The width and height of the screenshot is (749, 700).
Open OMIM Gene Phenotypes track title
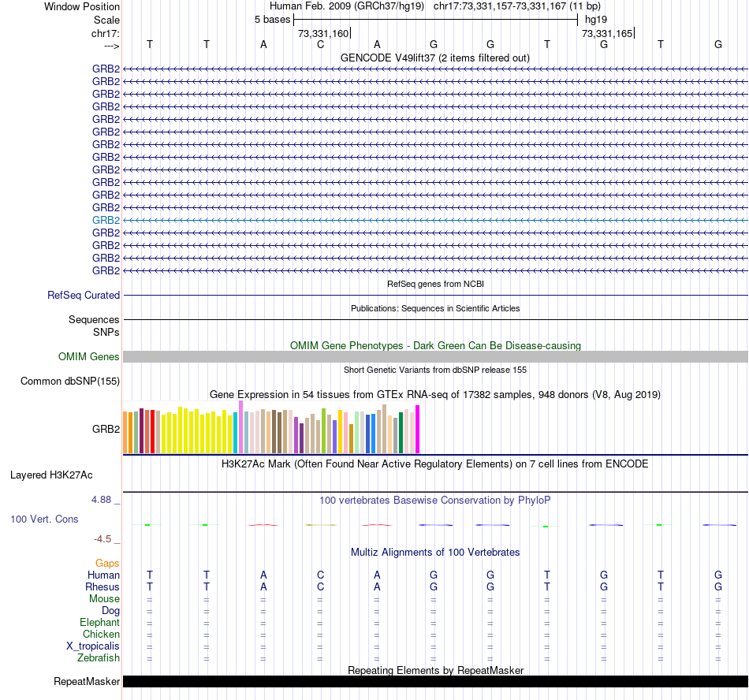(435, 346)
